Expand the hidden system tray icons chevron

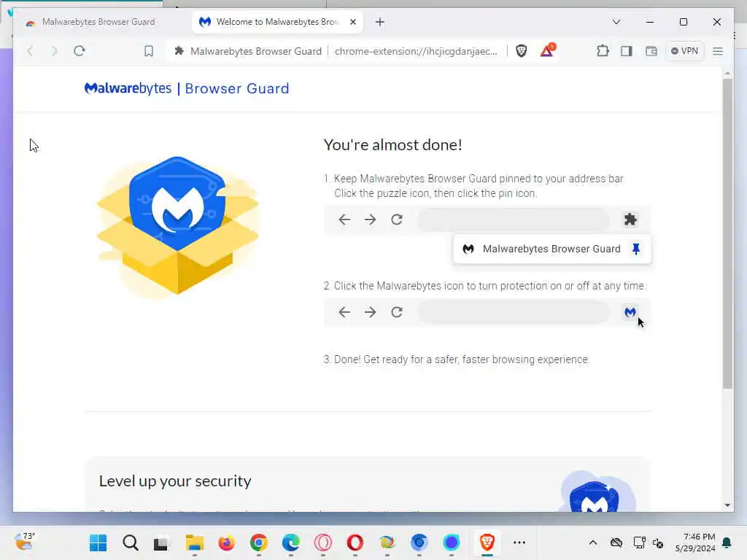593,542
